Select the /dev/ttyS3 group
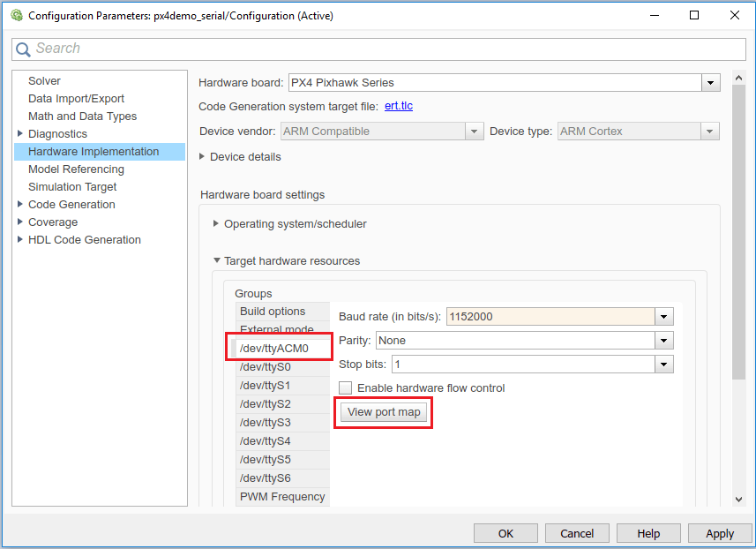The width and height of the screenshot is (756, 549). tap(282, 423)
